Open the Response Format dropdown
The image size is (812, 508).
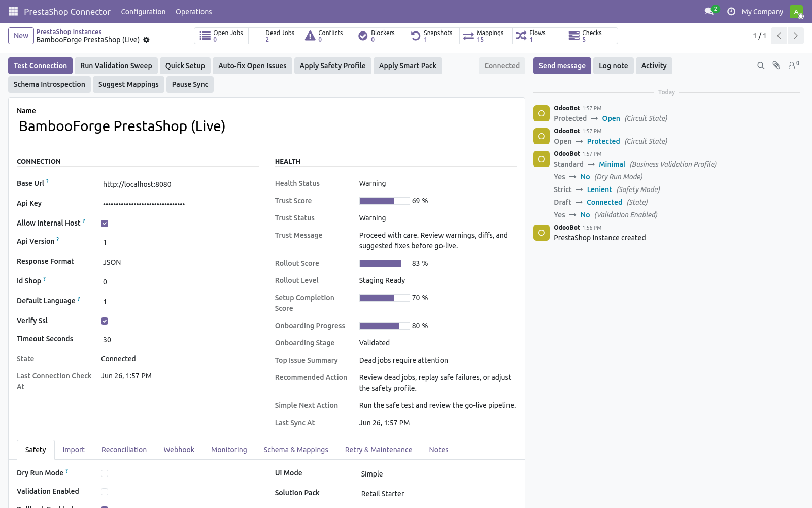[180, 262]
